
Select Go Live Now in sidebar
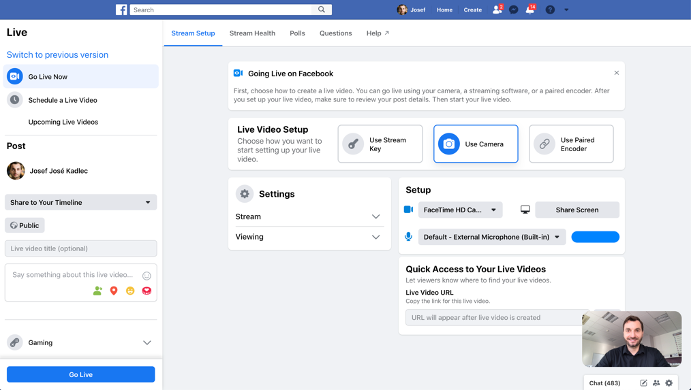(x=81, y=76)
